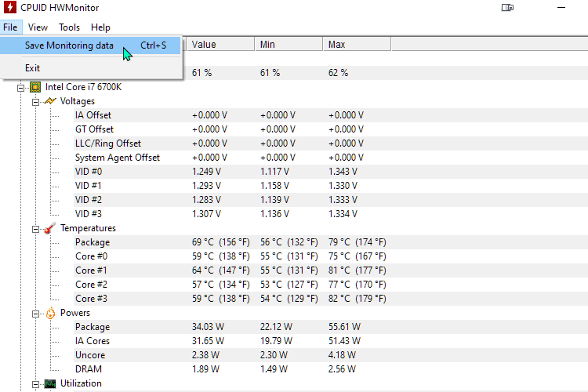Click the 2.30 W Uncore min value

click(274, 355)
